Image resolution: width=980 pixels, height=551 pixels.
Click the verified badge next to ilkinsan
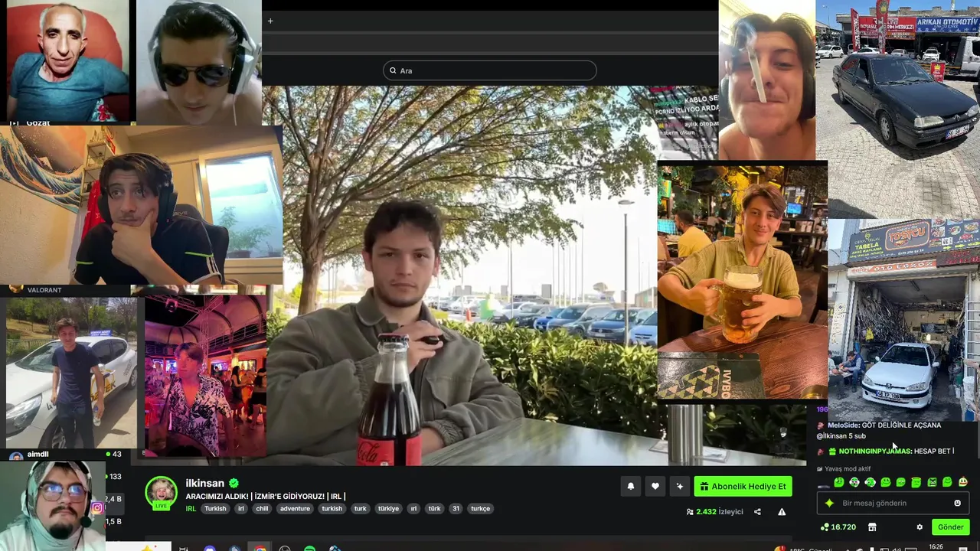point(234,483)
